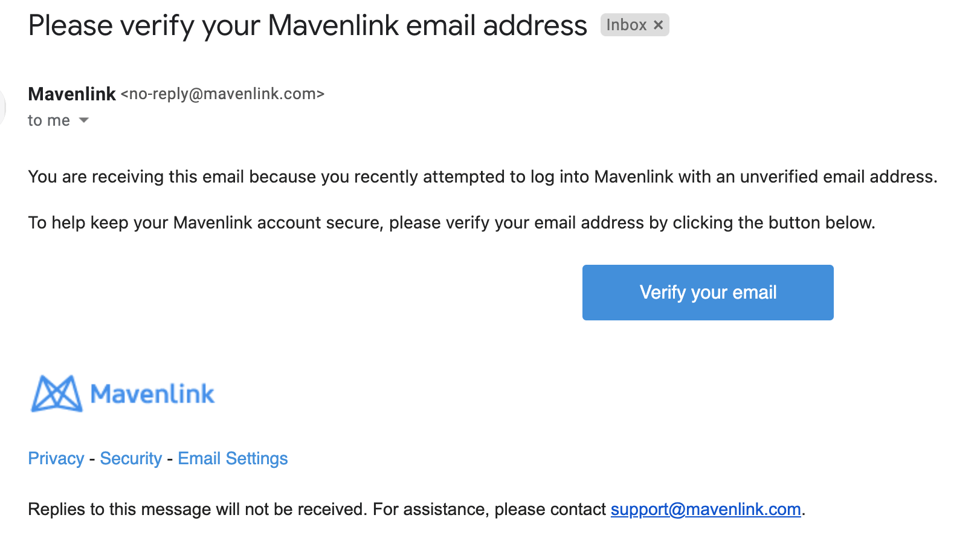The image size is (980, 538).
Task: Click the 'to me' recipient text
Action: 49,121
